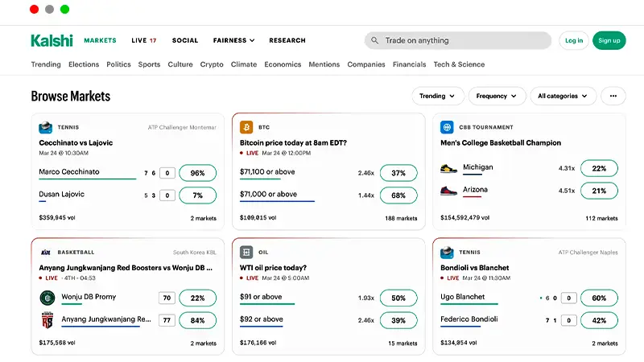Image resolution: width=644 pixels, height=362 pixels.
Task: Select the Companies category
Action: pyautogui.click(x=366, y=64)
